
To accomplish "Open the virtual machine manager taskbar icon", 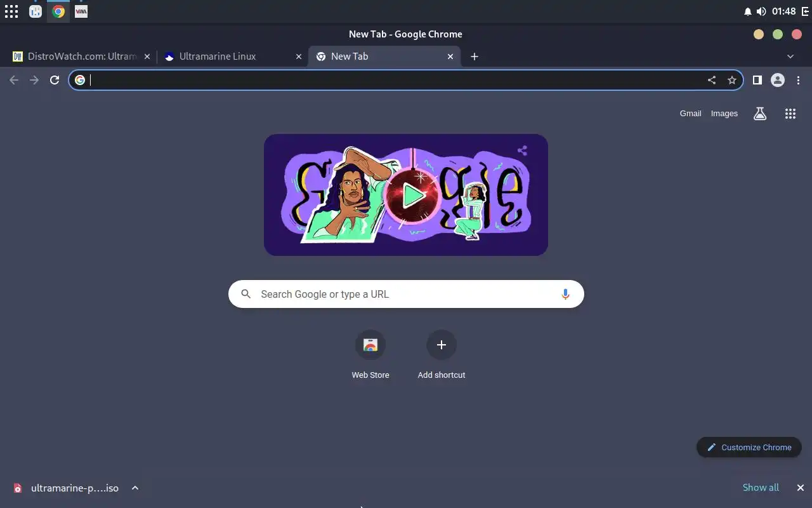I will click(x=81, y=11).
